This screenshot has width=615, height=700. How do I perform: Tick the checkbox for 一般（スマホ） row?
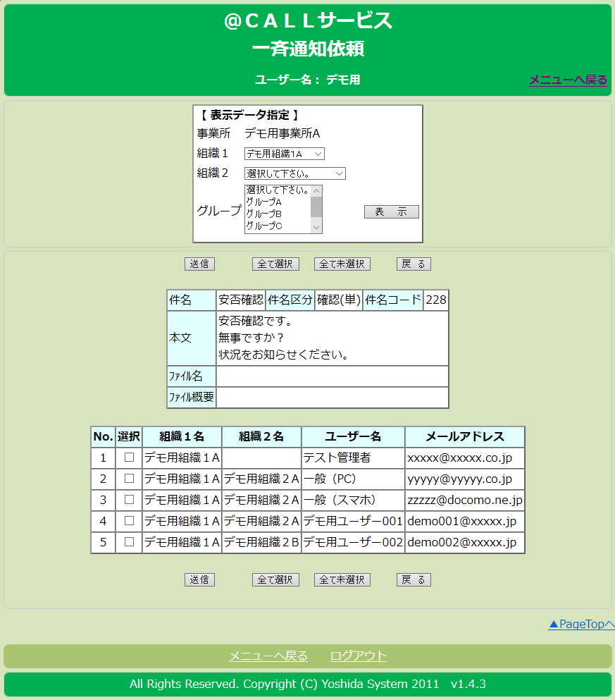(129, 500)
